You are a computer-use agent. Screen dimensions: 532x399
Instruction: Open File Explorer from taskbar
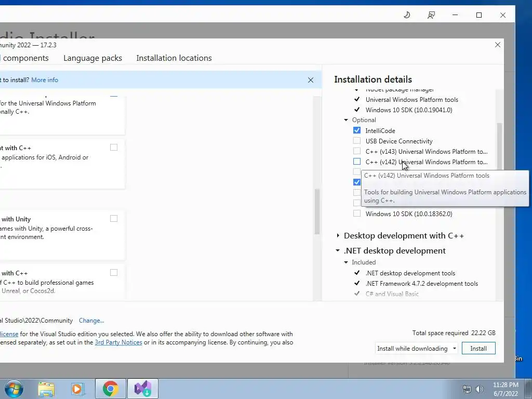46,389
